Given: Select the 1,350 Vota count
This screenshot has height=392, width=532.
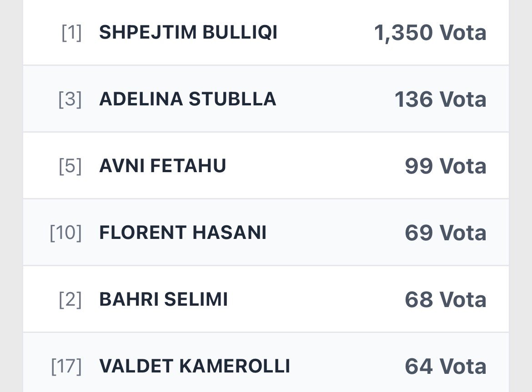Looking at the screenshot, I should [430, 33].
